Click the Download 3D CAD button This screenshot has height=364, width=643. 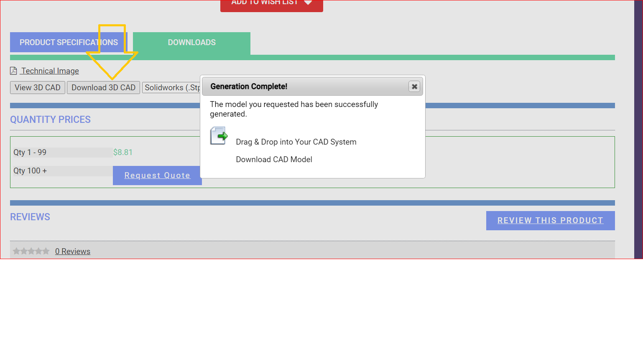[103, 88]
